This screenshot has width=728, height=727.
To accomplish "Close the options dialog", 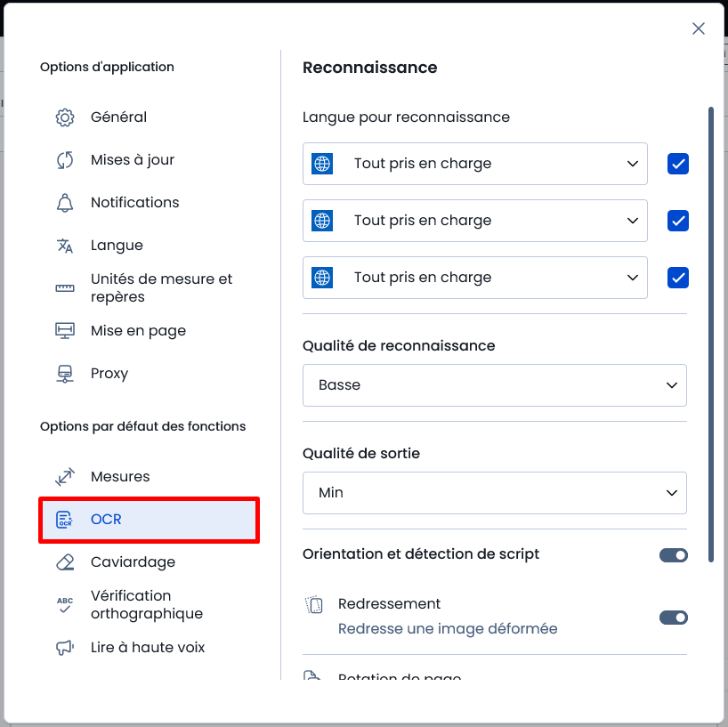I will [x=699, y=28].
